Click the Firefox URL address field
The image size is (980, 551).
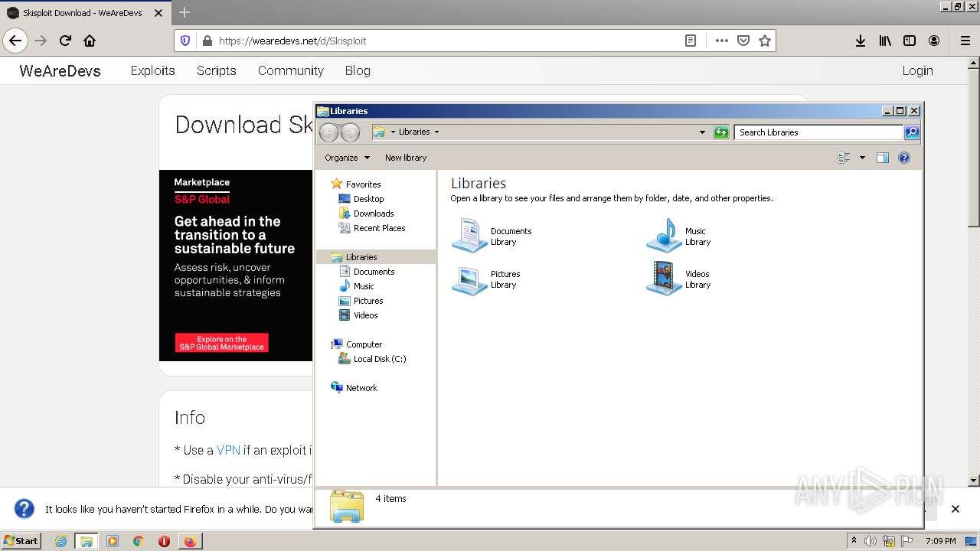coord(448,41)
